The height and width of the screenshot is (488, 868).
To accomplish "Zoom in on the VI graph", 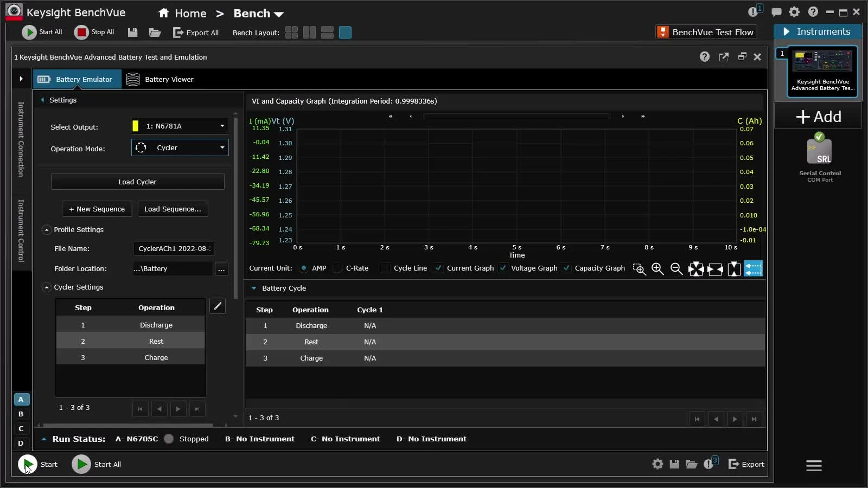I will [658, 269].
